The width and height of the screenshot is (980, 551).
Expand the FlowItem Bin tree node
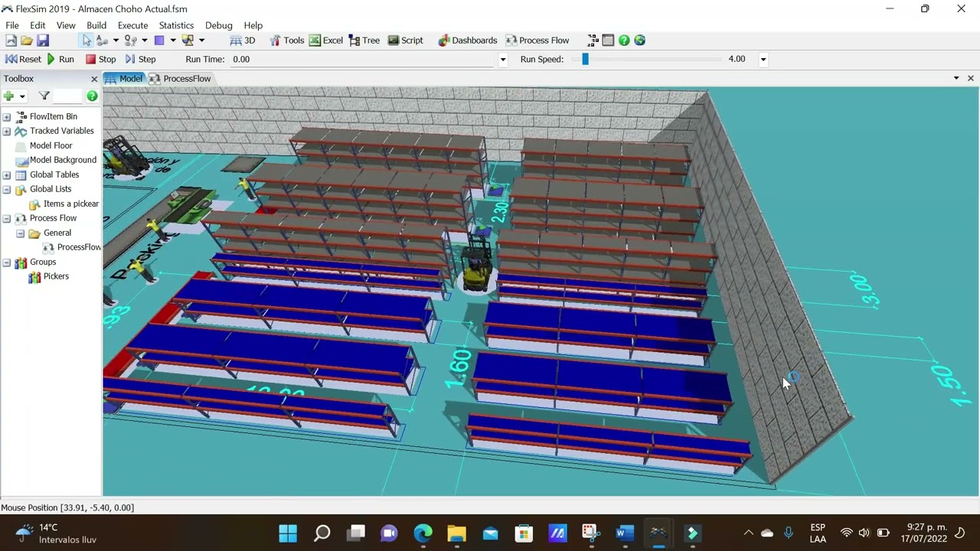[7, 117]
